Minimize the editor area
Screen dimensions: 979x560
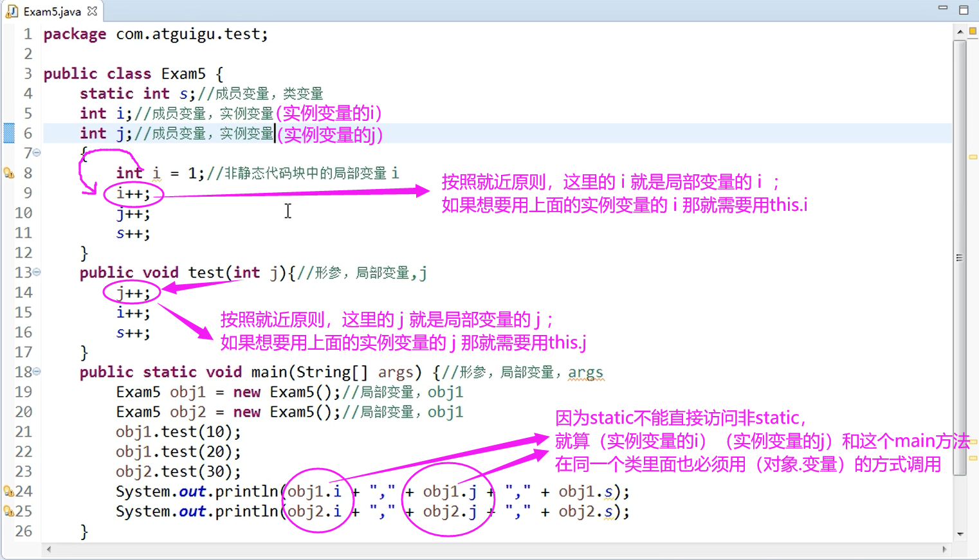(943, 8)
